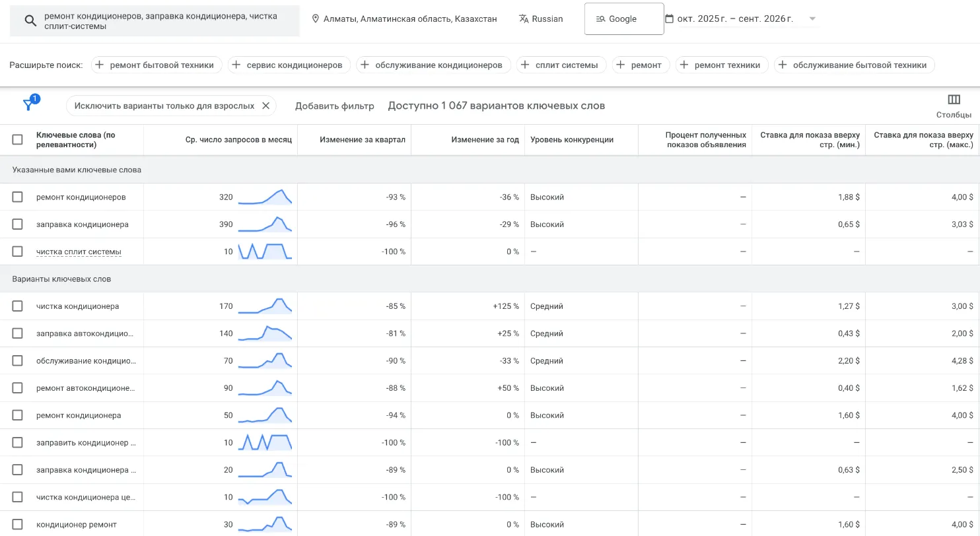View trend sparkline for ремонт кондиционеров
980x536 pixels.
pos(265,197)
